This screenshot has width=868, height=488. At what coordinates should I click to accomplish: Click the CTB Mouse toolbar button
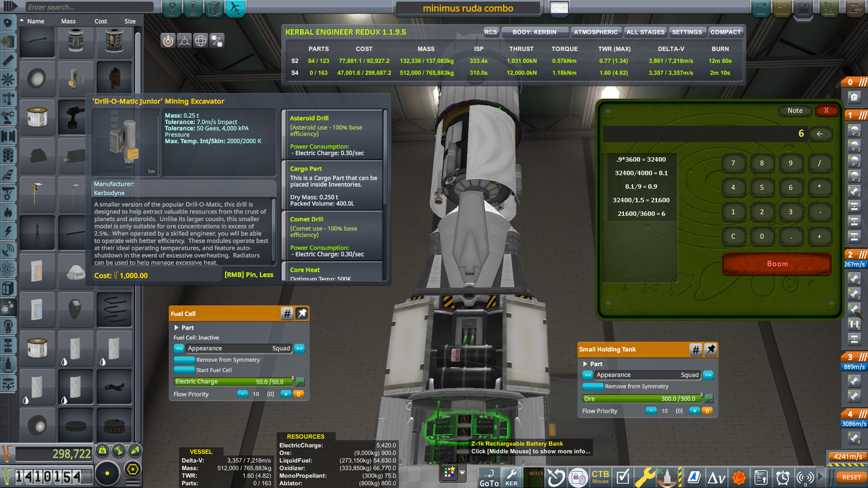tap(600, 477)
